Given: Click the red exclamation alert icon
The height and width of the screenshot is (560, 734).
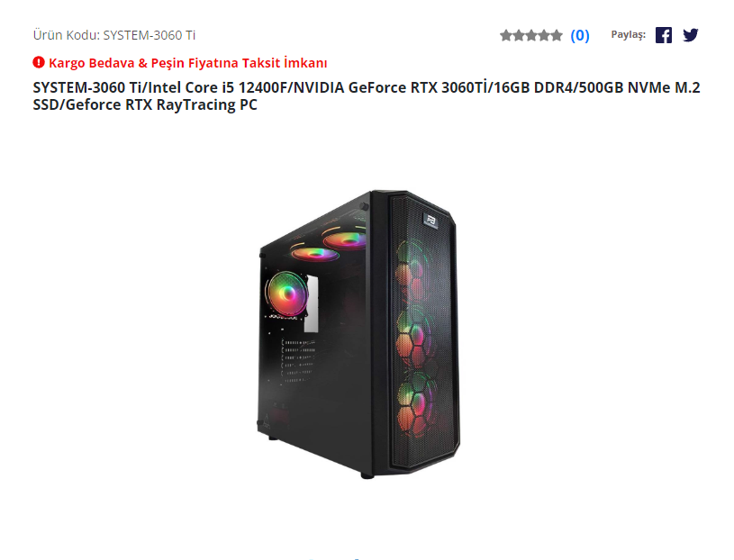Looking at the screenshot, I should (39, 62).
